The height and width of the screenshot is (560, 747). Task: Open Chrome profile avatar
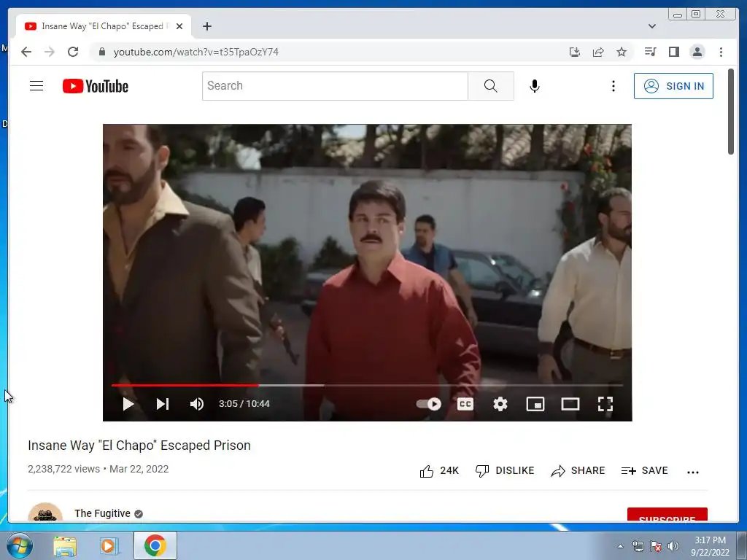(697, 52)
